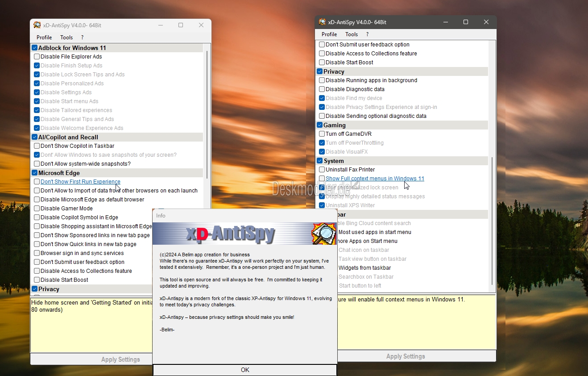Toggle the Adblock for Windows 11 group checkbox
The height and width of the screenshot is (376, 588).
pos(34,48)
